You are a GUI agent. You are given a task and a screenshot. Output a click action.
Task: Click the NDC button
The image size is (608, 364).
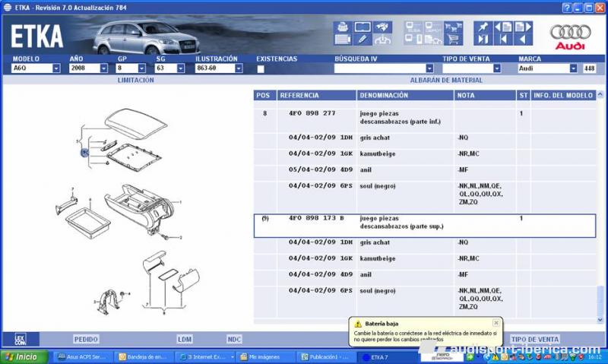234,339
